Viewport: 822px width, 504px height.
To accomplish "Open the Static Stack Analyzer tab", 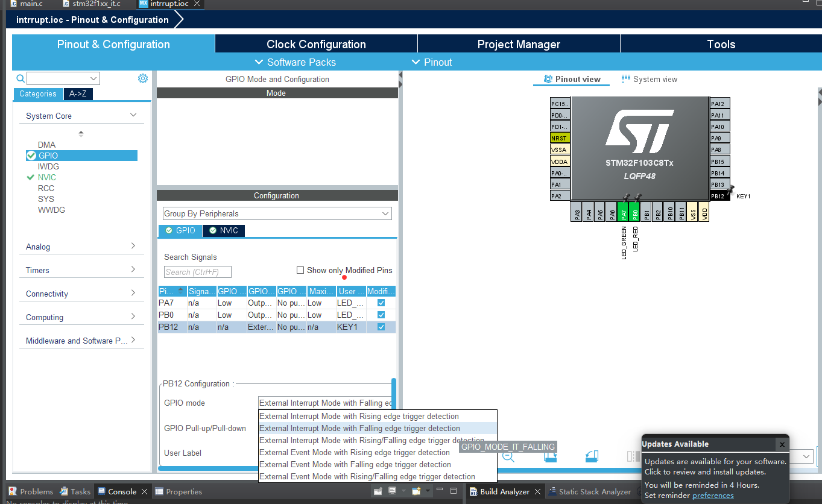I will coord(589,491).
